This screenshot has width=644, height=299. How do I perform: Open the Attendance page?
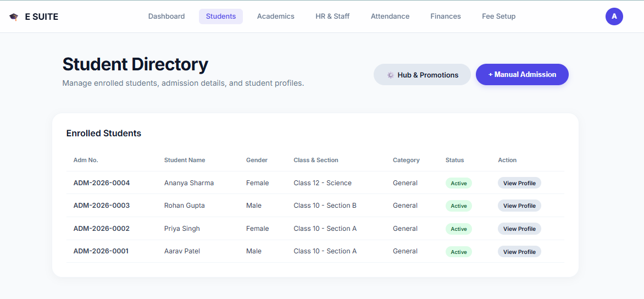click(x=390, y=16)
